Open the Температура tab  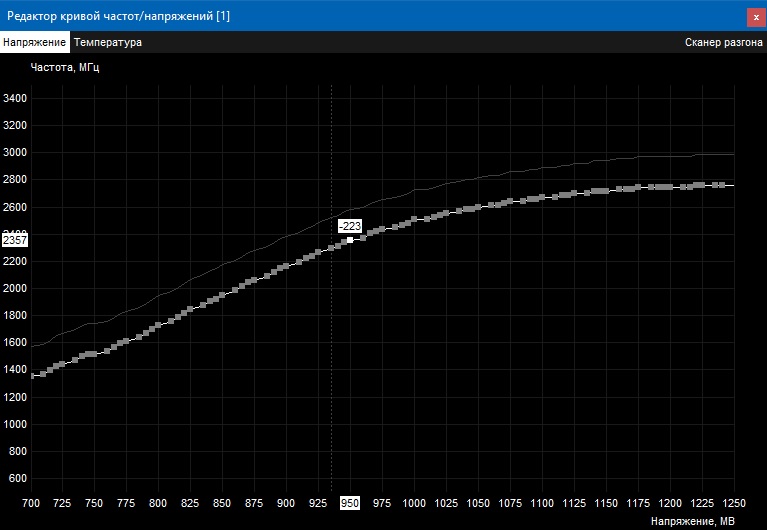click(108, 42)
